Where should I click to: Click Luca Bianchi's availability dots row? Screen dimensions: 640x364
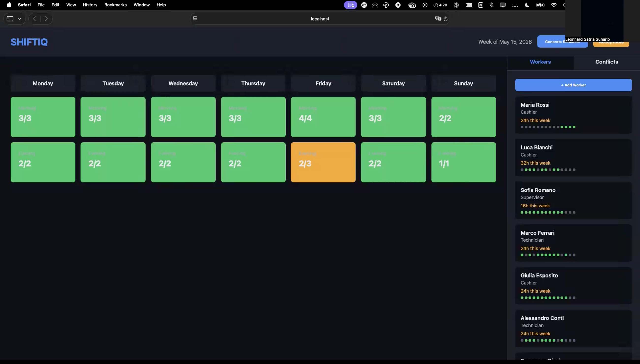click(x=548, y=170)
